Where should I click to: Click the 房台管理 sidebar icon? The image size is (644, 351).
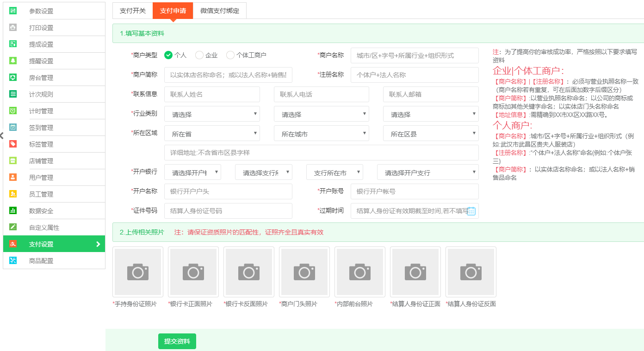click(x=13, y=77)
